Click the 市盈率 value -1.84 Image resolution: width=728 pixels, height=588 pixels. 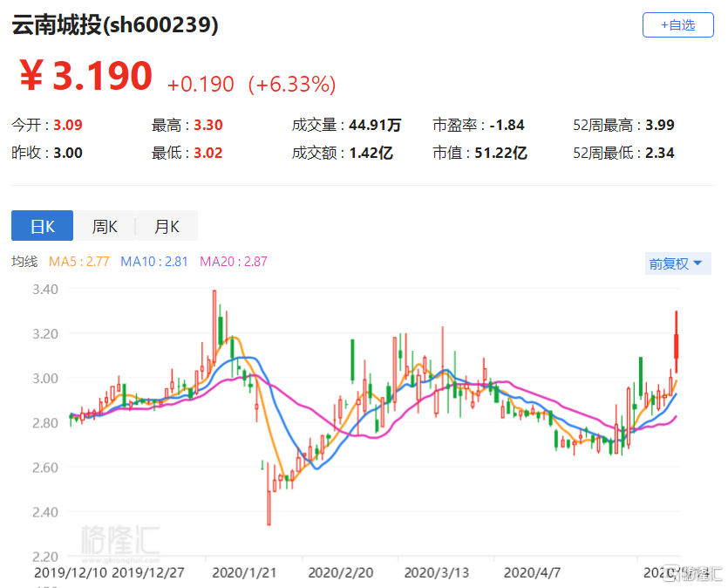coord(507,125)
